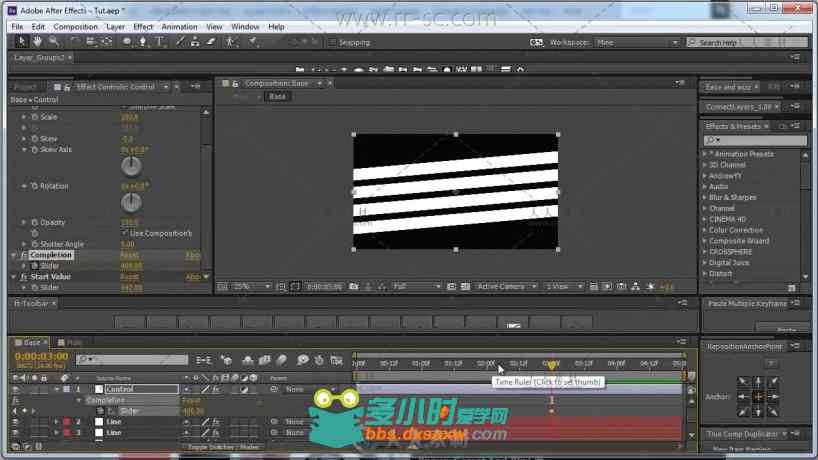Screen dimensions: 818x460
Task: Click the Brainstorm icon in timeline
Action: (x=303, y=360)
